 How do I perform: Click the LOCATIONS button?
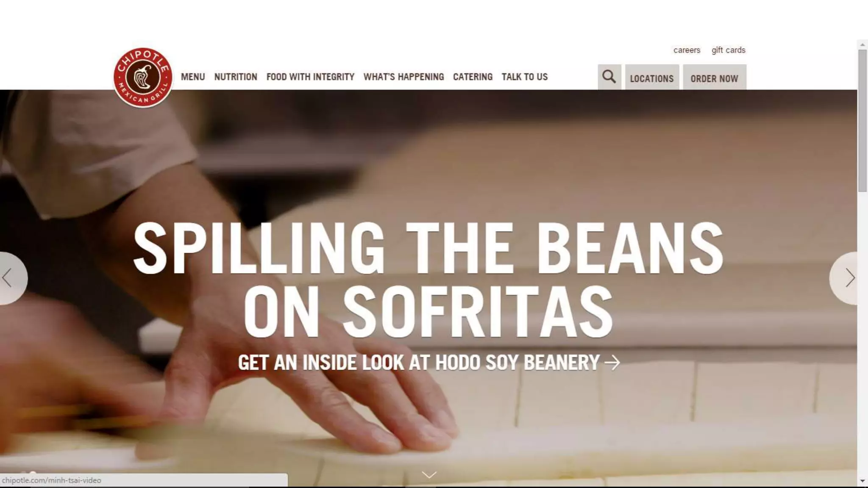click(x=652, y=77)
